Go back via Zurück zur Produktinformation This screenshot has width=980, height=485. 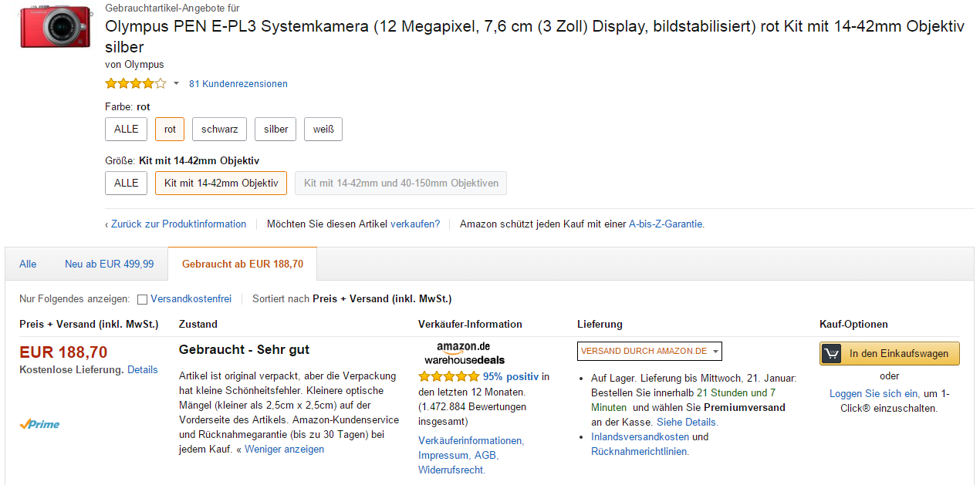(176, 224)
